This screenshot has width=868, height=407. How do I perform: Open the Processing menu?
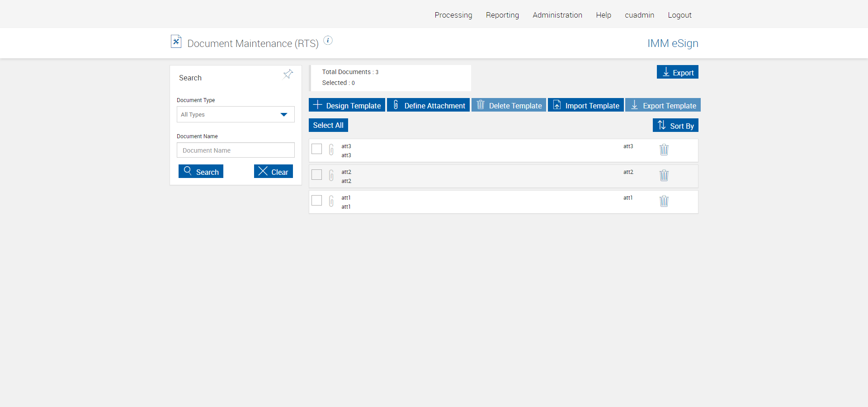tap(453, 15)
